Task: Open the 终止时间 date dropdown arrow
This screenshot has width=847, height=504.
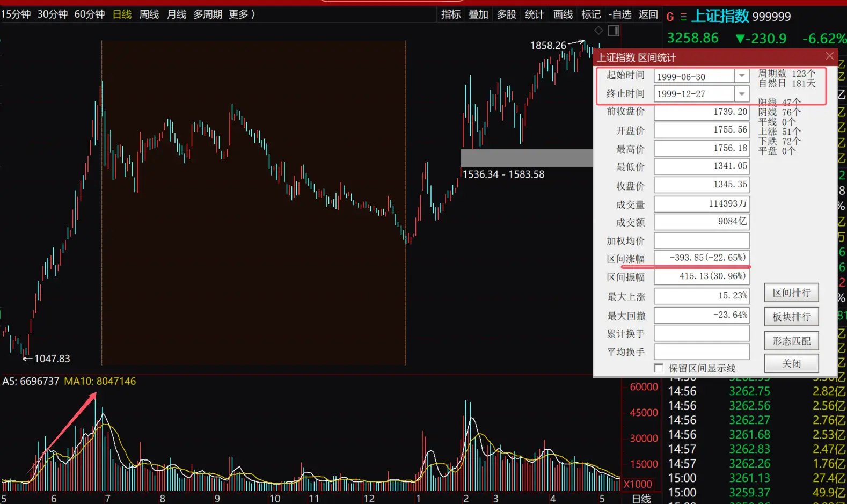Action: pos(742,93)
